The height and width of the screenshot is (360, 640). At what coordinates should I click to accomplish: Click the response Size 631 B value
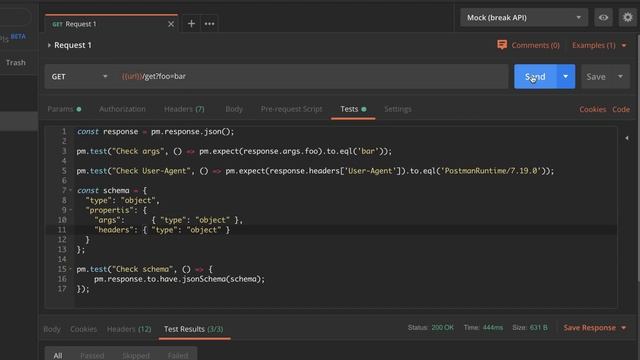click(x=538, y=327)
